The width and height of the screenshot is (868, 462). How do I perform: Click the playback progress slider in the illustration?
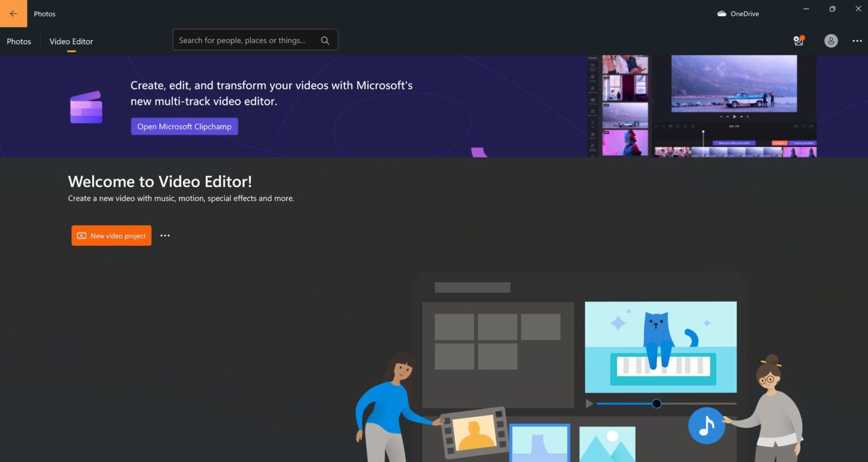point(656,403)
